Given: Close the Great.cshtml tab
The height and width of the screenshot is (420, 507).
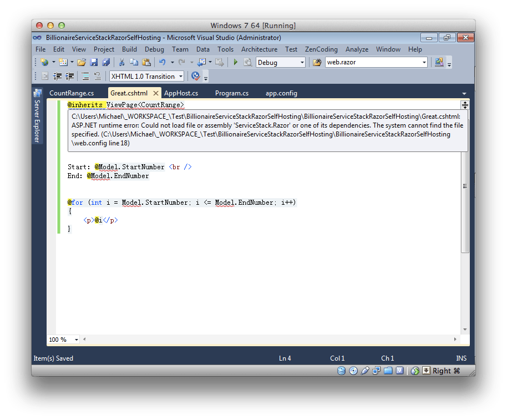Looking at the screenshot, I should point(156,93).
